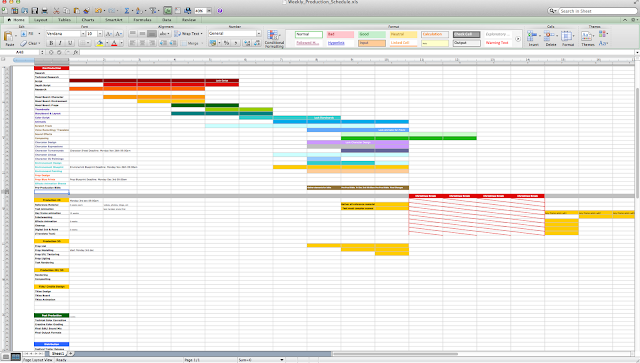Create a new workbook from the toolbar
Viewport: 640px width, 363px height.
click(4, 11)
